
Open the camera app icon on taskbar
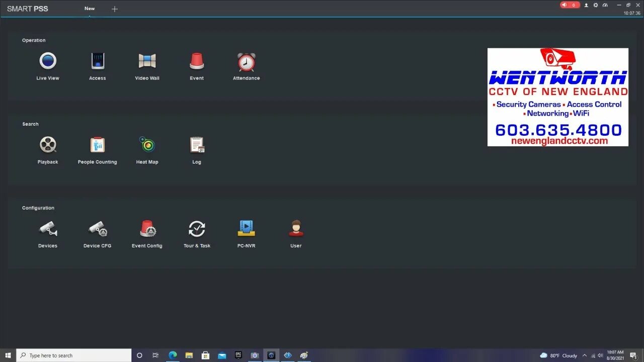255,355
